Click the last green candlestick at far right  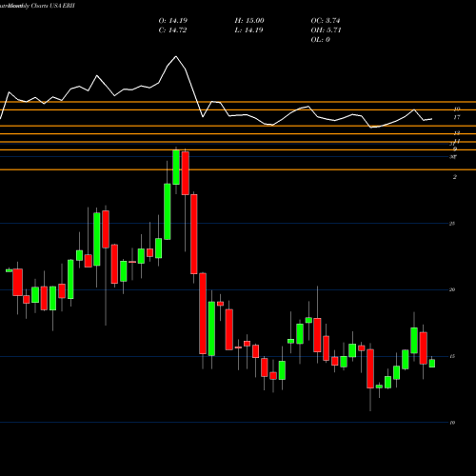click(x=432, y=363)
